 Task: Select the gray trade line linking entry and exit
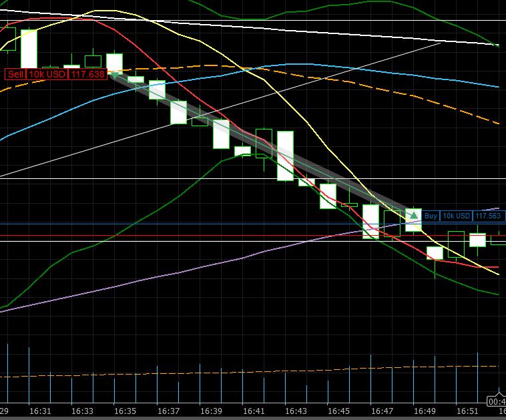point(264,145)
